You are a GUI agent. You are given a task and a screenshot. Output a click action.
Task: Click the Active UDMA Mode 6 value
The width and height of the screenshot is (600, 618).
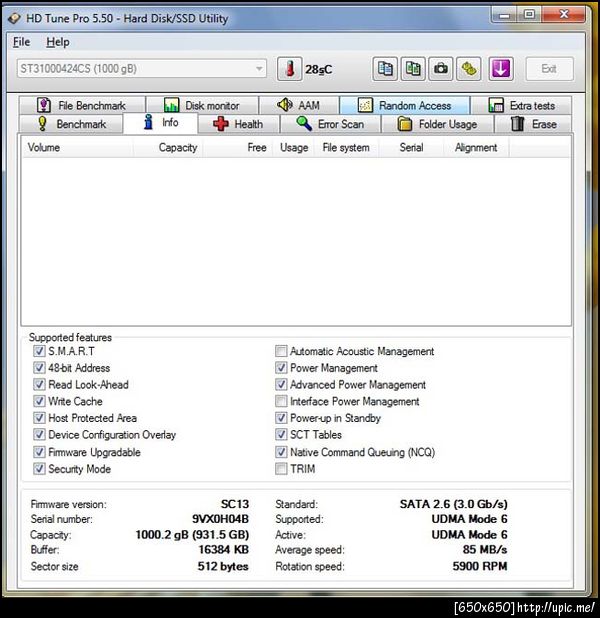tap(470, 535)
